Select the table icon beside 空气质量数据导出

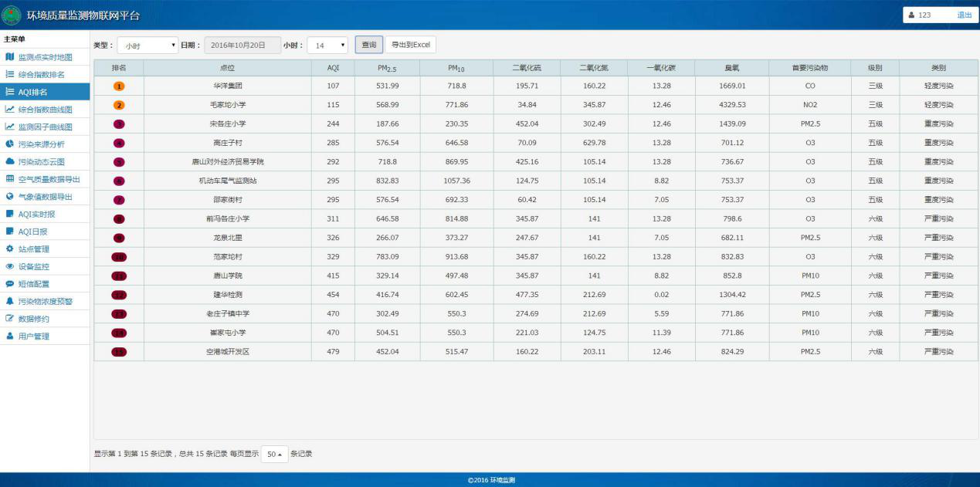tap(10, 179)
